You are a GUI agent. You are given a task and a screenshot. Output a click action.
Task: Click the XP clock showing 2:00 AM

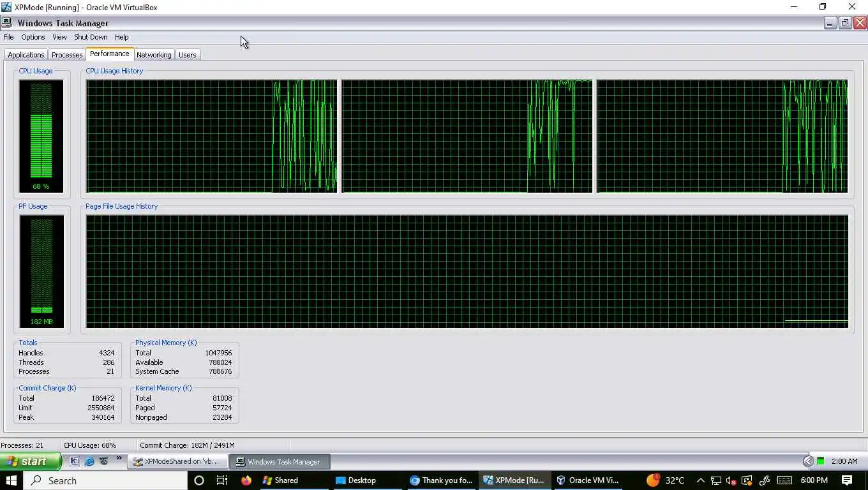[844, 461]
